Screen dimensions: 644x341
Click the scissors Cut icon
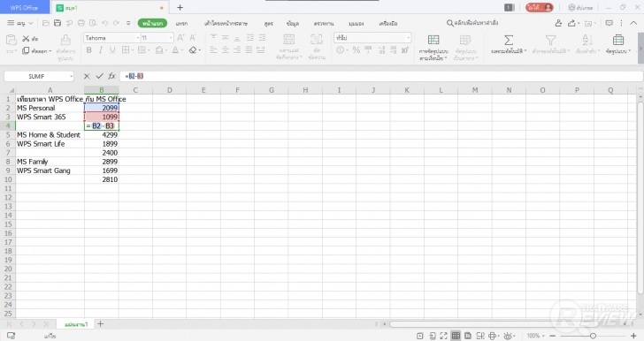(x=26, y=39)
